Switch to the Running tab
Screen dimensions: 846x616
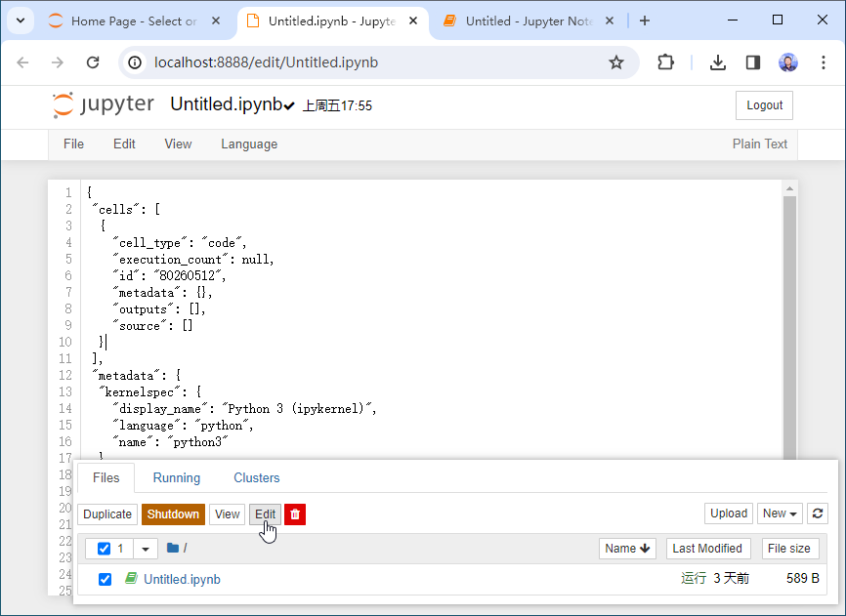[x=177, y=477]
